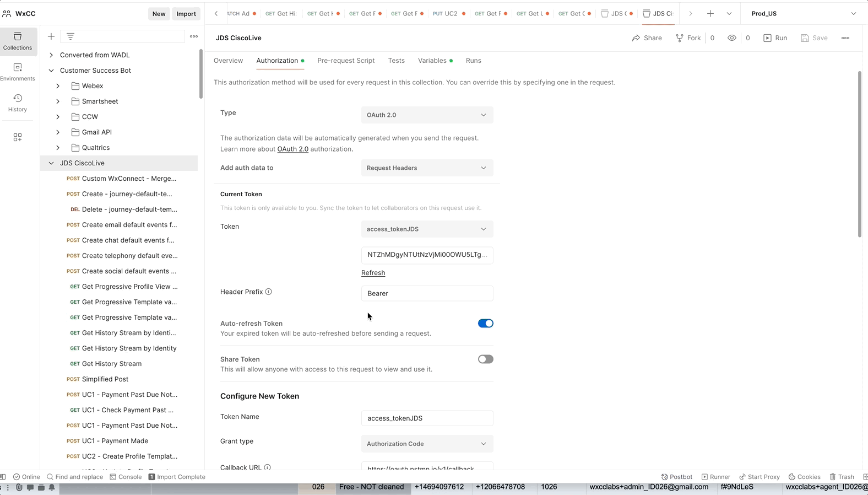Open the Grant type dropdown
868x495 pixels.
tap(427, 444)
